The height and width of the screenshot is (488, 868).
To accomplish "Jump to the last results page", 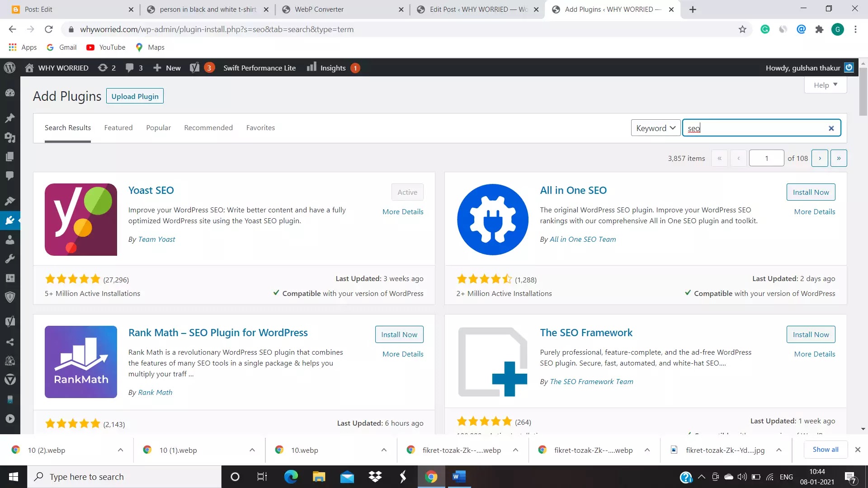I will [x=839, y=158].
